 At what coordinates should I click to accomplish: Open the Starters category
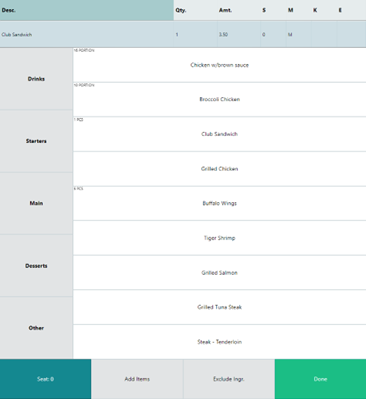tap(36, 141)
